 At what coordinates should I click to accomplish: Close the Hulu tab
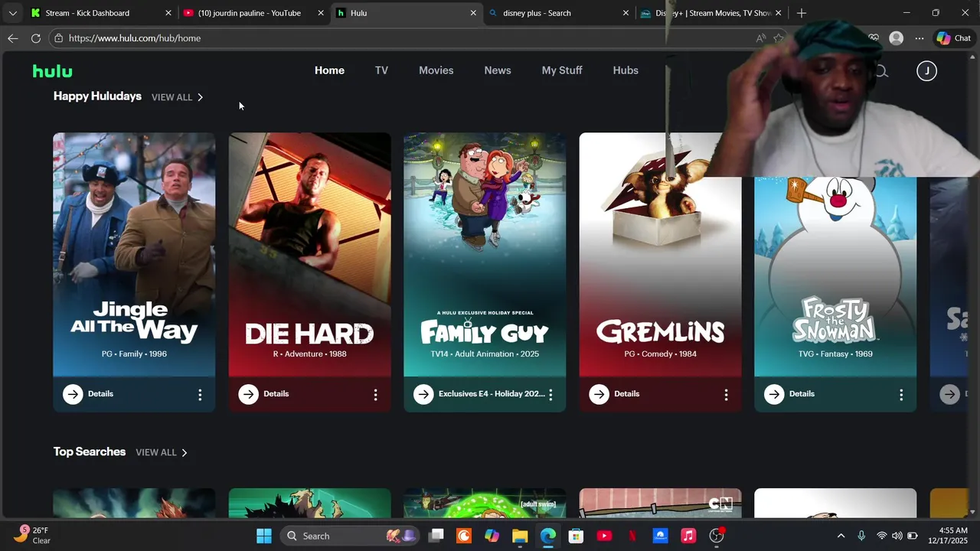473,13
